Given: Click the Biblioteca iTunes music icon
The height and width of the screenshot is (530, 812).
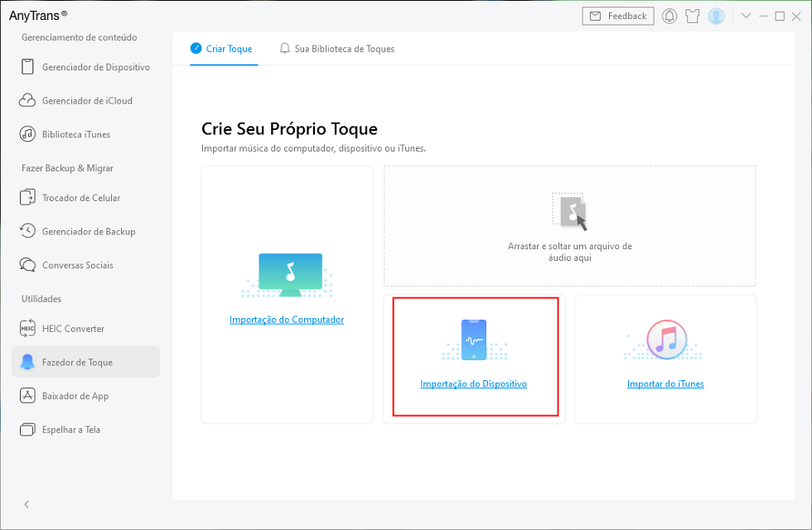Looking at the screenshot, I should tap(27, 134).
